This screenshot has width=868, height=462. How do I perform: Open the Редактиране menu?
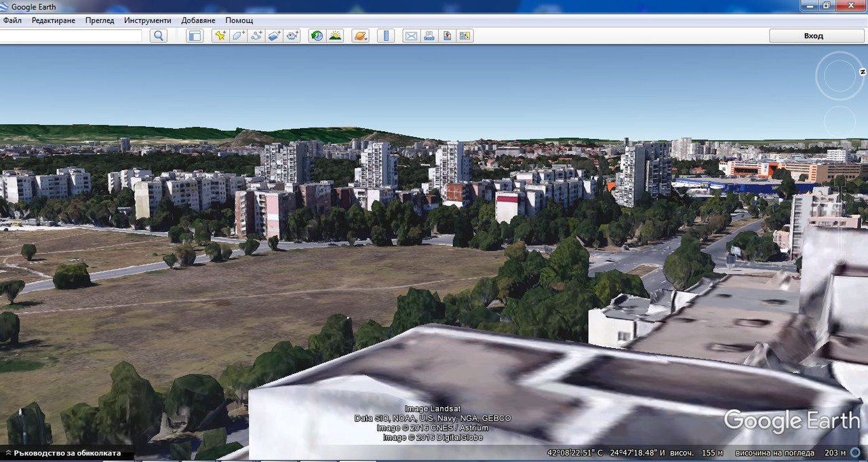pyautogui.click(x=54, y=20)
